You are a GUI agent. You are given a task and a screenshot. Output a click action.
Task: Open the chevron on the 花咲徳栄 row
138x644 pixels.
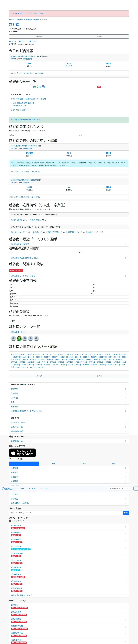point(126,393)
